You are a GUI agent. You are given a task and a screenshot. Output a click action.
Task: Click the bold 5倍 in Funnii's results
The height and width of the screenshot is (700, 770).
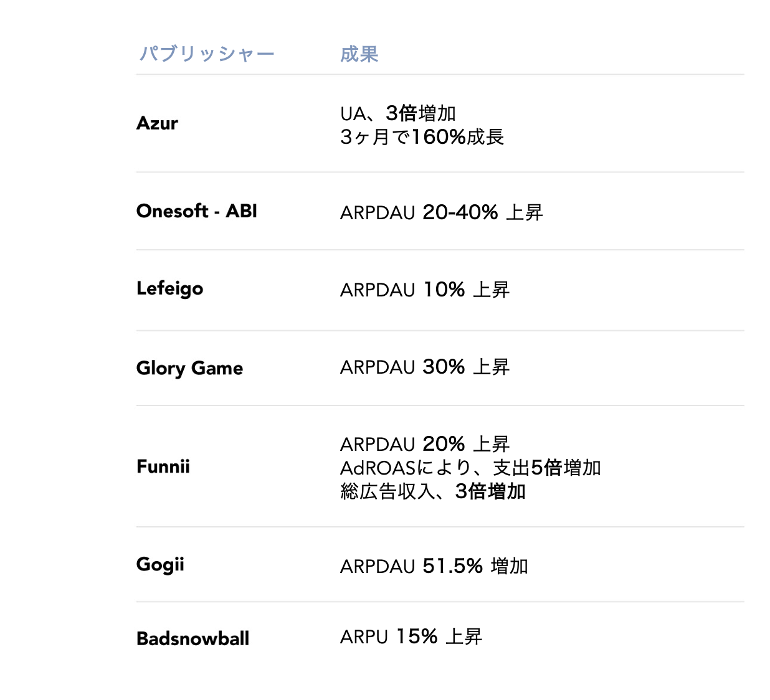[546, 468]
